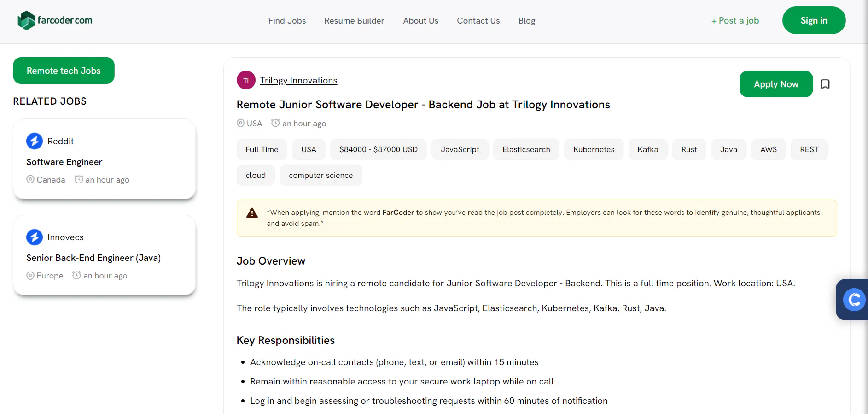The height and width of the screenshot is (414, 868).
Task: Click the clock icon in Reddit job card
Action: pyautogui.click(x=79, y=179)
